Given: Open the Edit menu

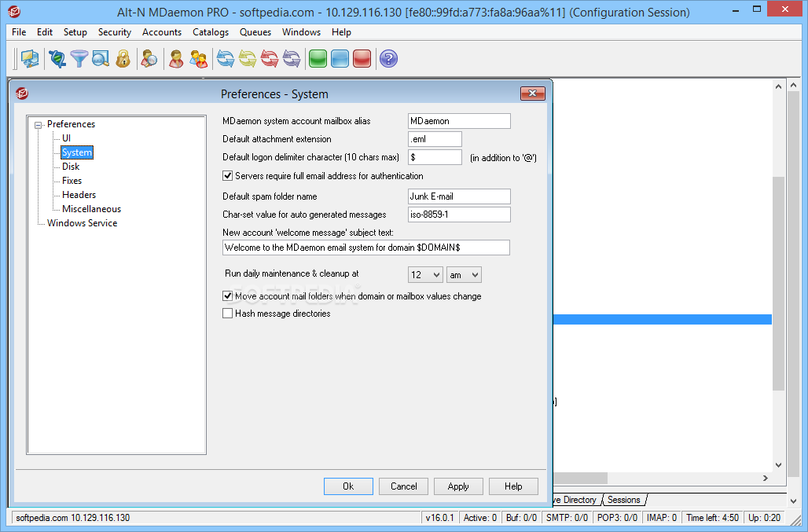Looking at the screenshot, I should [45, 32].
